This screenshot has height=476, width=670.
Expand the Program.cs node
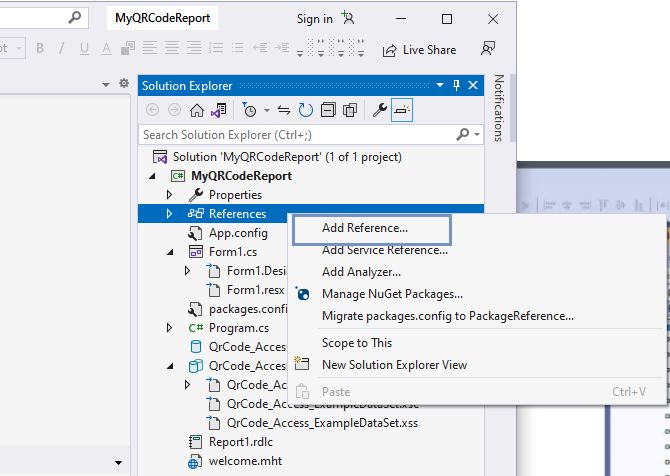[170, 328]
